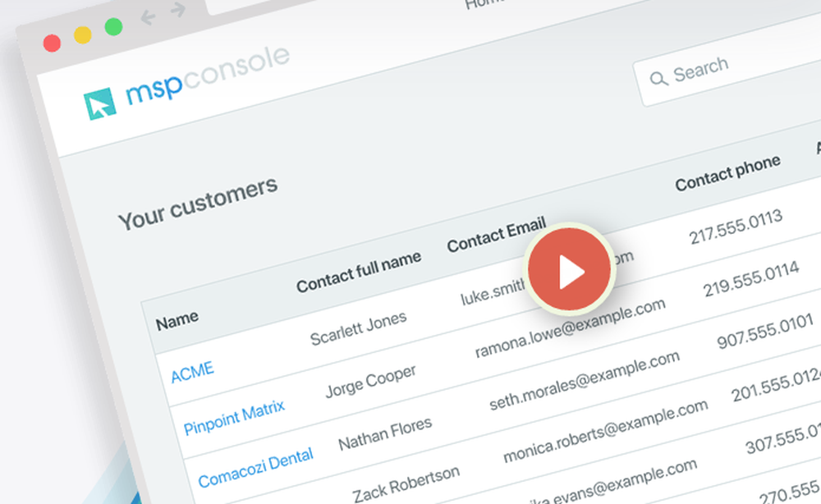Select contact name Nathan Flores
The image size is (821, 504).
385,434
